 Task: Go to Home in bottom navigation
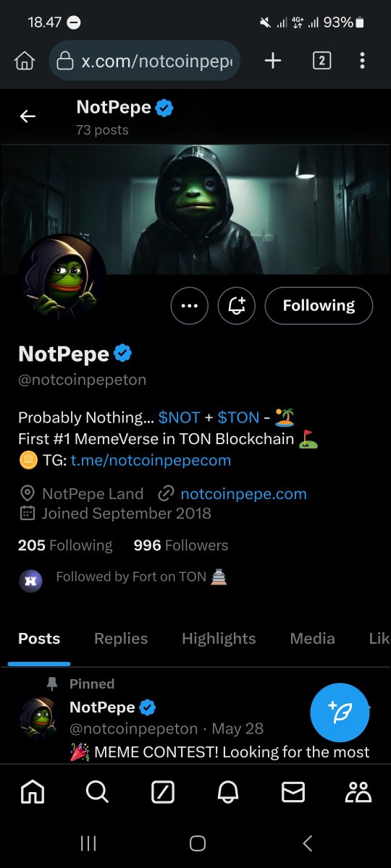33,793
